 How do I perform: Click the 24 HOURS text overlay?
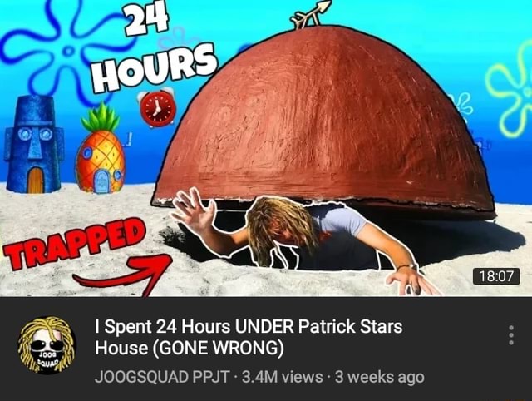[153, 47]
